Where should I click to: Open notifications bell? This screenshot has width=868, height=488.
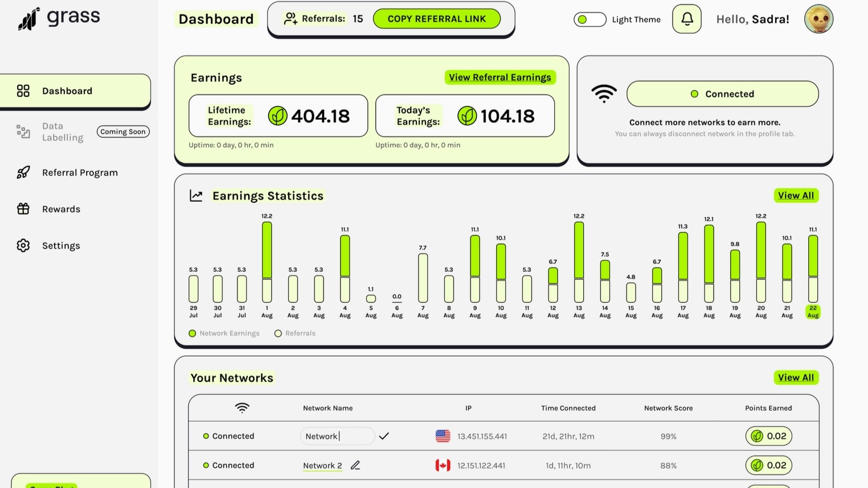tap(687, 19)
